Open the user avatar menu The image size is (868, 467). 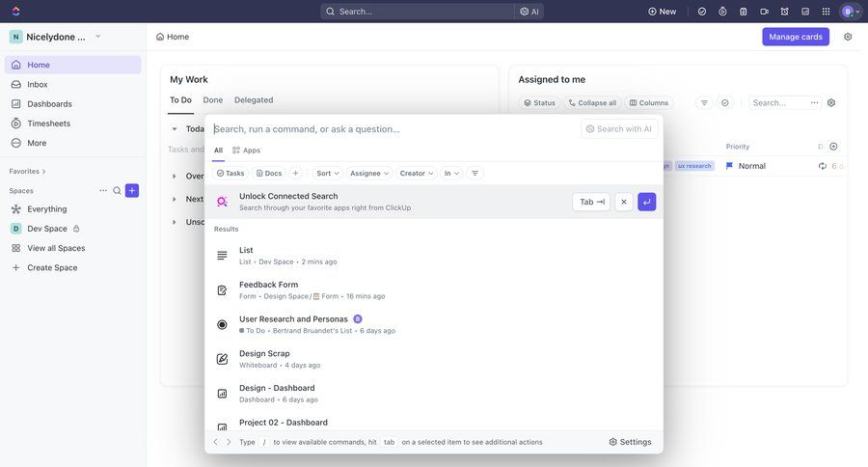pos(851,11)
